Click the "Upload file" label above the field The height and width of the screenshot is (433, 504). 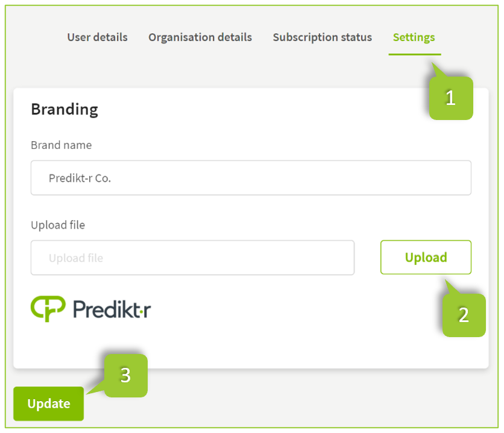coord(58,225)
